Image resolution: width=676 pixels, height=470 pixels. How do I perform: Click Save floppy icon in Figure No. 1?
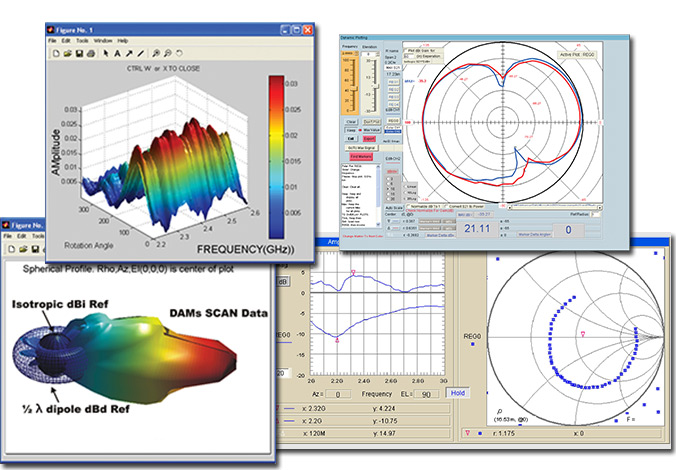tap(79, 53)
